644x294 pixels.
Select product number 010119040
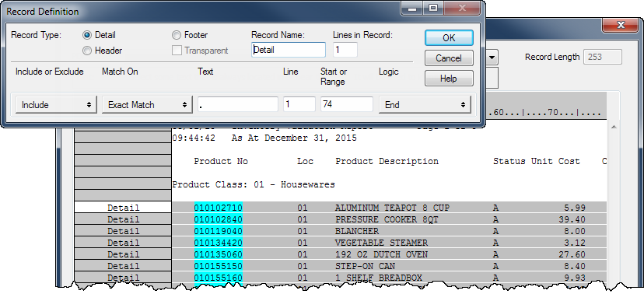pos(219,231)
